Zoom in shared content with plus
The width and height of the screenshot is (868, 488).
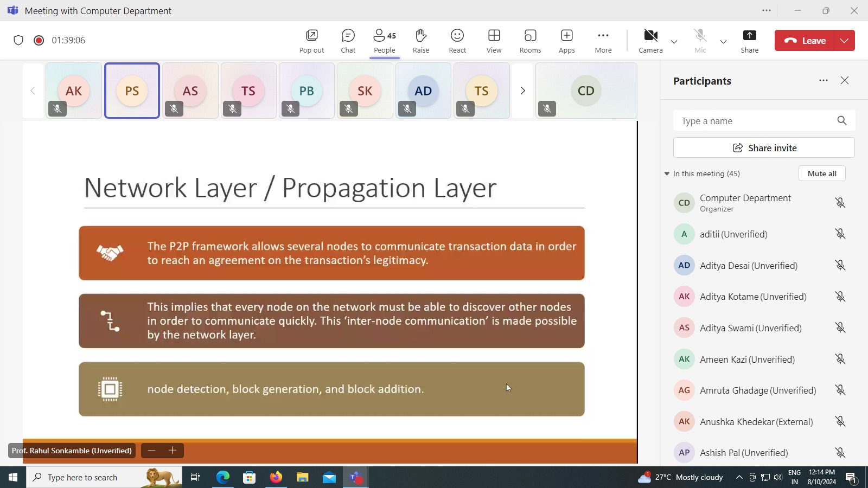pos(173,451)
